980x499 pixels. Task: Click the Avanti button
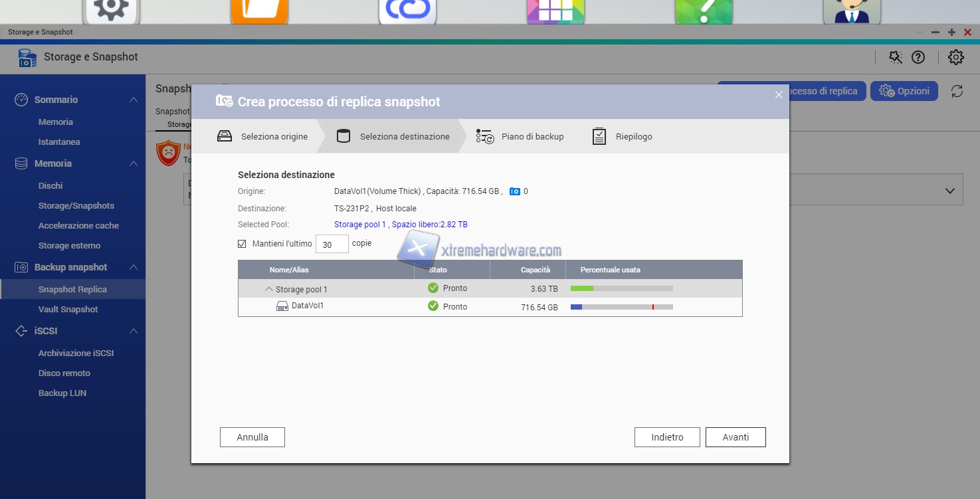point(735,437)
